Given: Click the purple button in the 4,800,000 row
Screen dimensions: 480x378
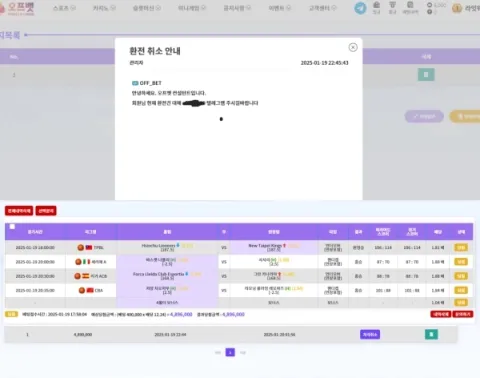Looking at the screenshot, I should [x=370, y=334].
